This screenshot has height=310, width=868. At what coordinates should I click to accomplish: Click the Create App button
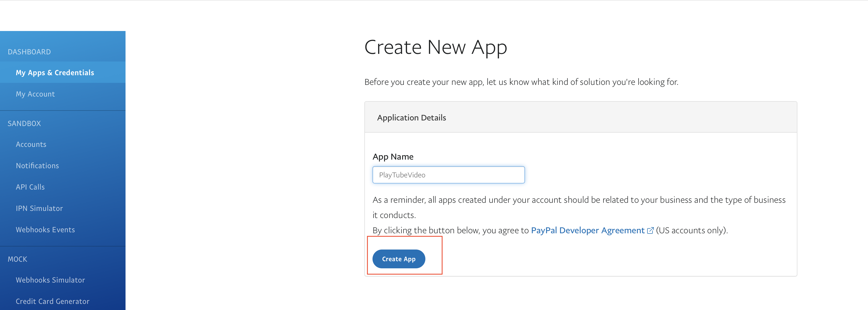[x=399, y=259]
